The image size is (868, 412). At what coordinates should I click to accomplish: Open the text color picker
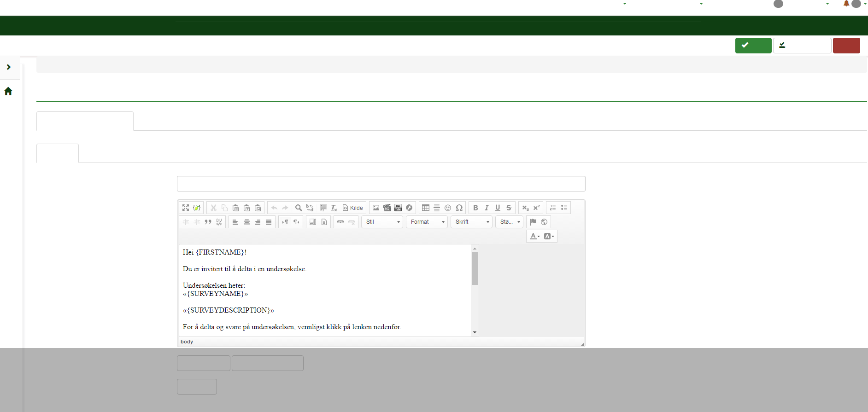click(534, 236)
